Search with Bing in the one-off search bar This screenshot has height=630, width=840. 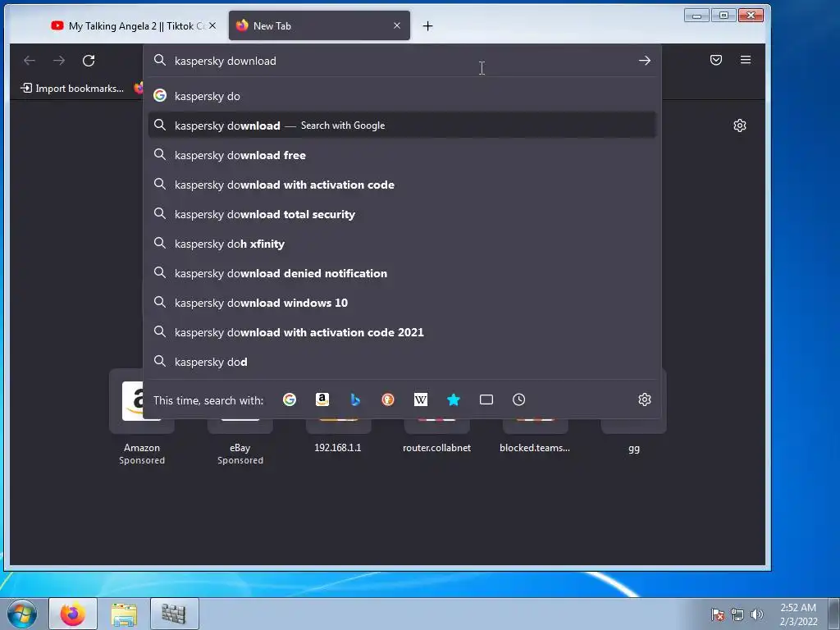tap(354, 399)
